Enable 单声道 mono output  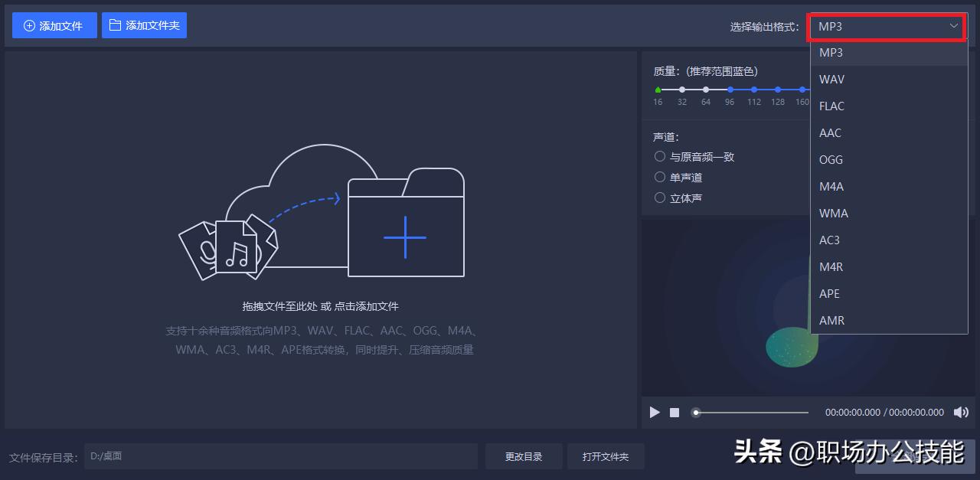click(x=659, y=177)
